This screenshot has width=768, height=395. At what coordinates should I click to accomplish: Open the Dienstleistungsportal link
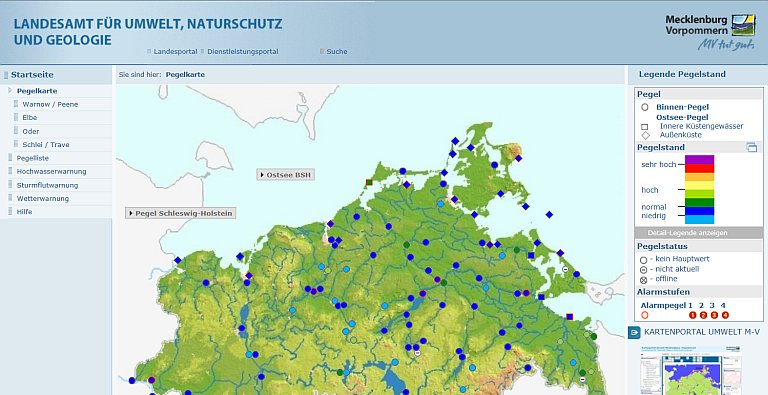(x=242, y=51)
